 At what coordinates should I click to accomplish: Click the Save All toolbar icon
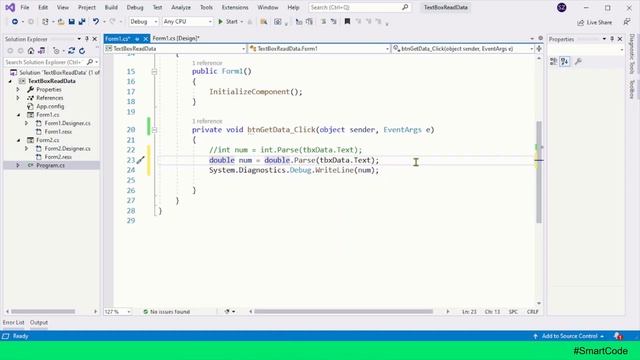pos(82,22)
